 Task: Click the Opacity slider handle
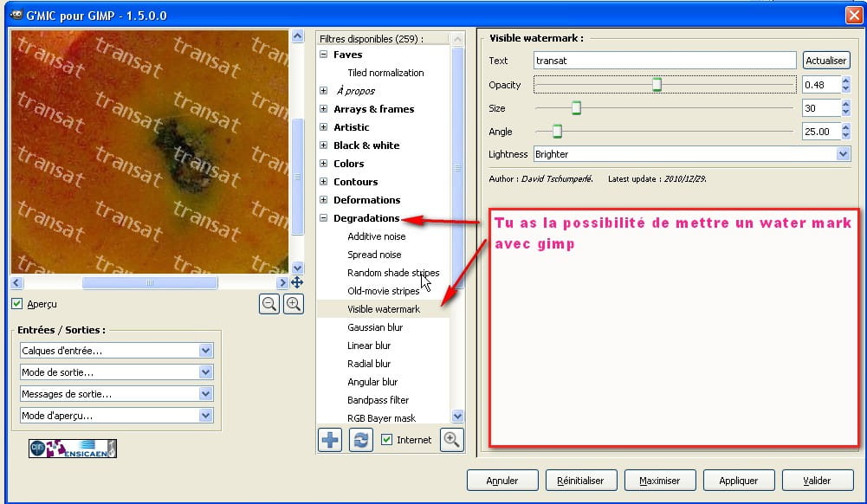pos(657,85)
